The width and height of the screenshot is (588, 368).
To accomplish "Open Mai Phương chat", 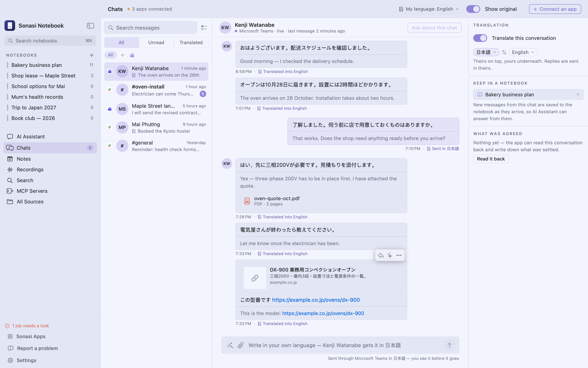I will [156, 128].
